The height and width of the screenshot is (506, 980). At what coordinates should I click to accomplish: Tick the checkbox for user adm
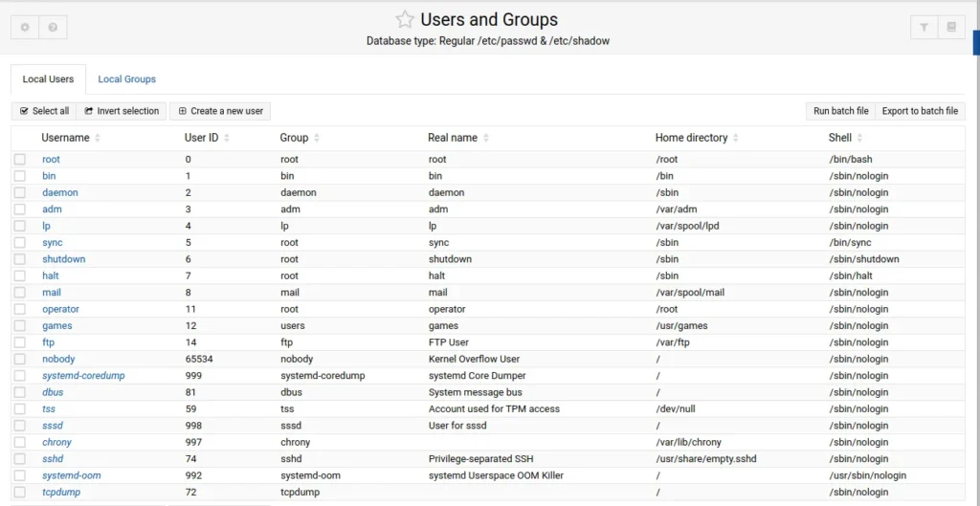20,209
